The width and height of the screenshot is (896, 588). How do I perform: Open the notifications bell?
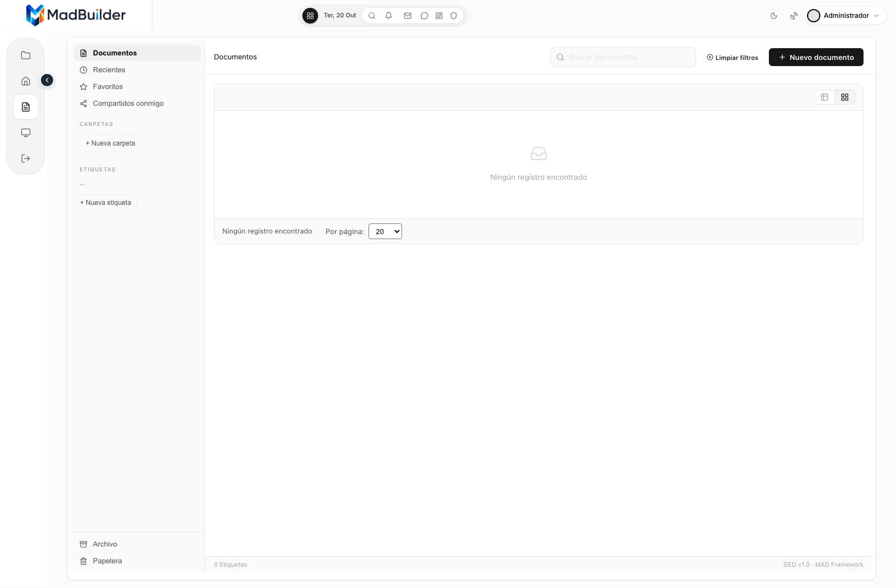point(389,16)
